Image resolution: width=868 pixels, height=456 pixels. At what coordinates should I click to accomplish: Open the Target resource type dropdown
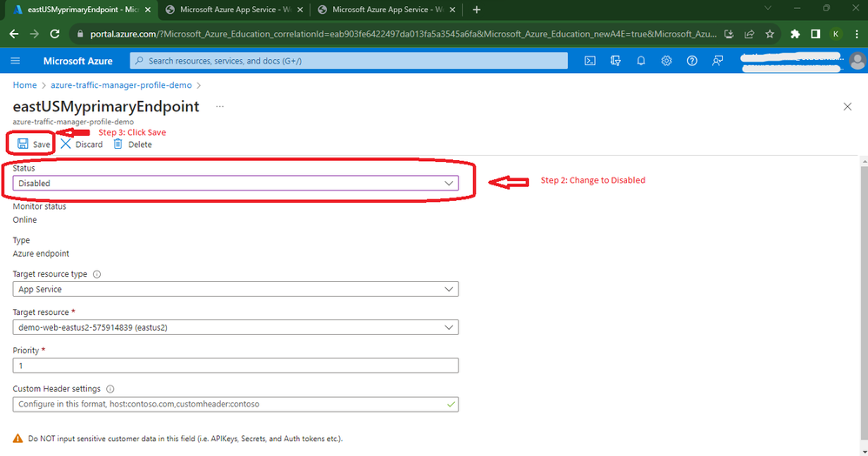pos(236,289)
